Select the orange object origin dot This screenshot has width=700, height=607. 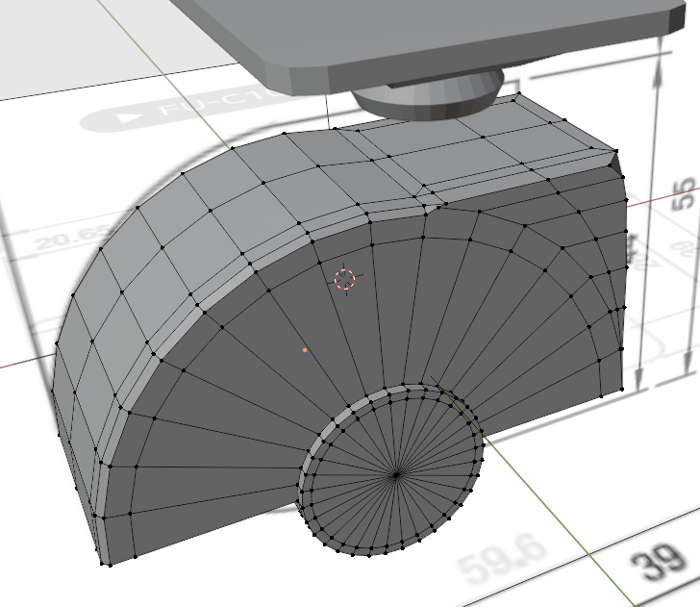click(305, 350)
